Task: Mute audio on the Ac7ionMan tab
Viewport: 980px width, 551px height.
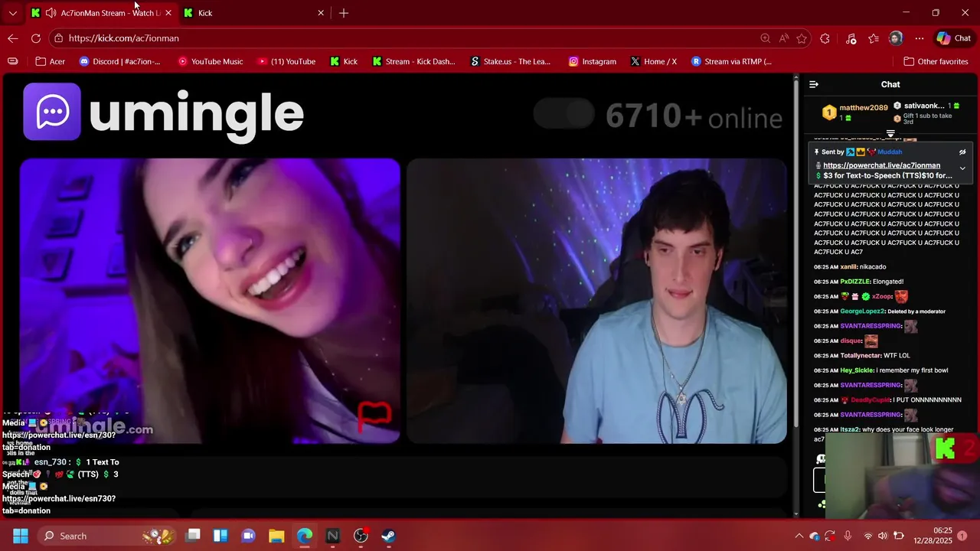Action: 51,13
